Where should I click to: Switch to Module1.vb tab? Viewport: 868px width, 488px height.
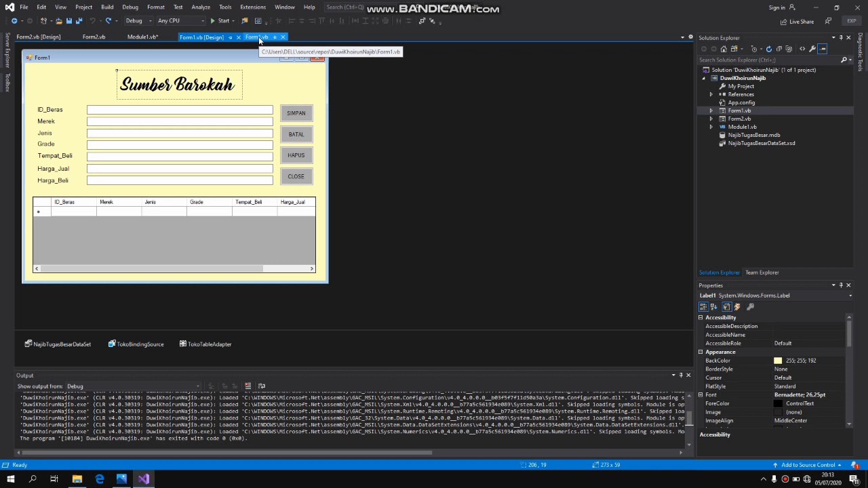[142, 37]
